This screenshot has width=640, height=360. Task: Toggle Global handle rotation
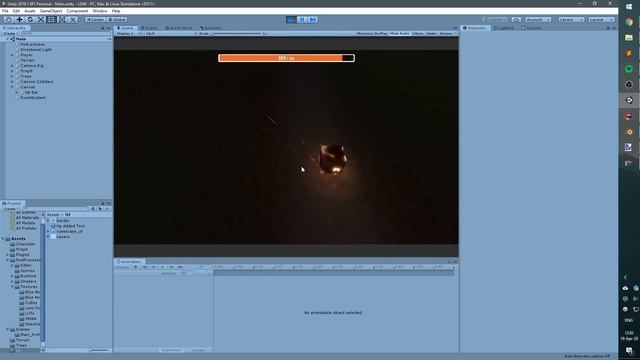tap(117, 20)
